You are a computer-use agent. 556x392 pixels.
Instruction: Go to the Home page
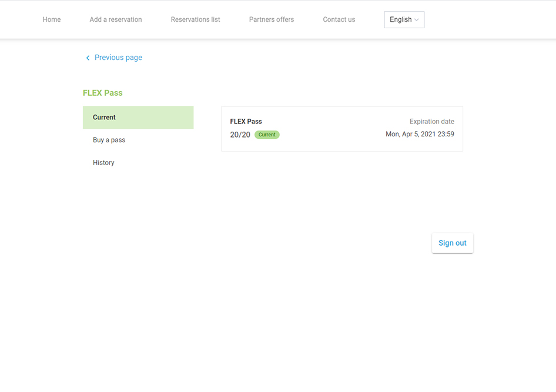pos(51,19)
